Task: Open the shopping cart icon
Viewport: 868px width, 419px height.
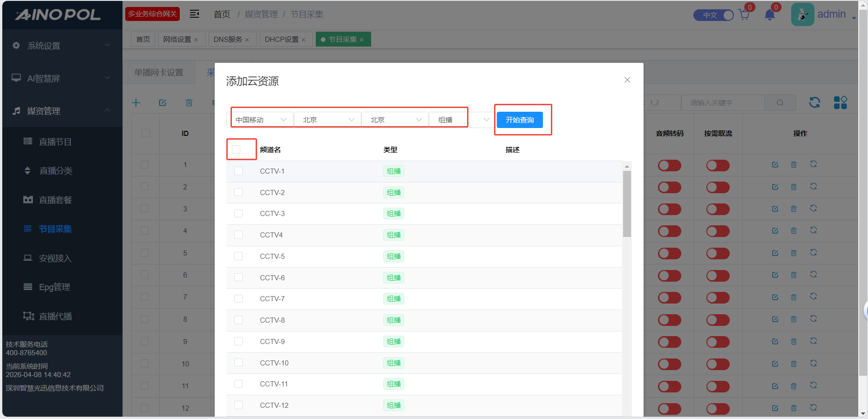Action: (x=744, y=15)
